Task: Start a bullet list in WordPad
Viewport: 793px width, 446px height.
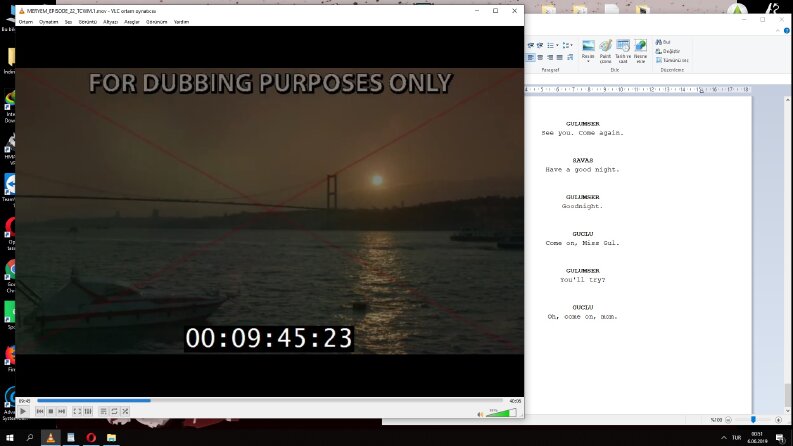Action: point(550,46)
